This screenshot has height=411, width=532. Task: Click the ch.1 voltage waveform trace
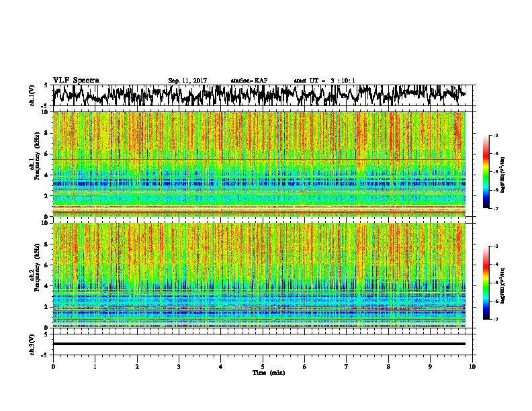[259, 95]
